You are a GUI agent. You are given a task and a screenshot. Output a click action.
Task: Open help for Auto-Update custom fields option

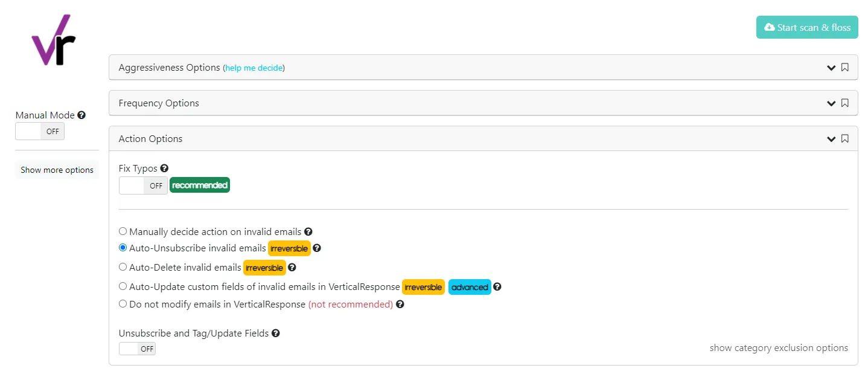(x=497, y=287)
